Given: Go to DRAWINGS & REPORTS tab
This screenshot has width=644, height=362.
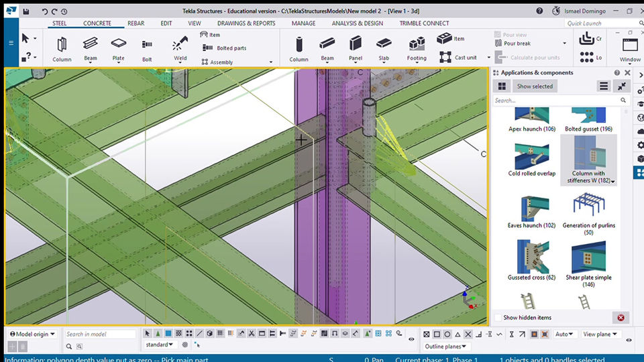Looking at the screenshot, I should [246, 23].
